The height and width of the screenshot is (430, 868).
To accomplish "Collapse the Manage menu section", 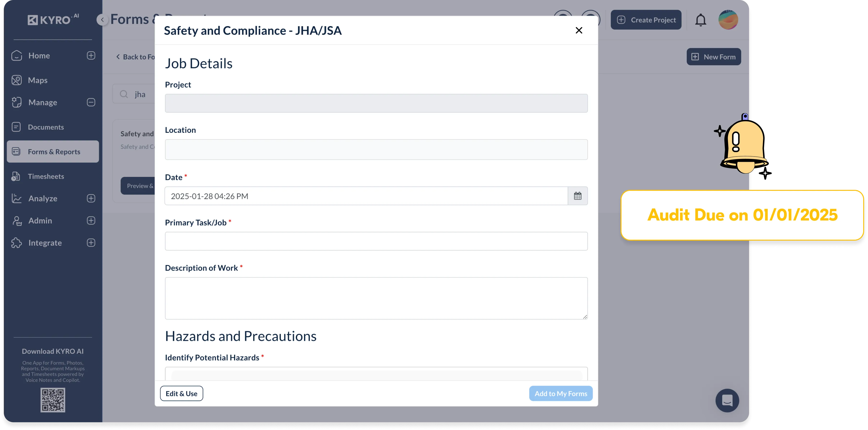I will point(91,102).
